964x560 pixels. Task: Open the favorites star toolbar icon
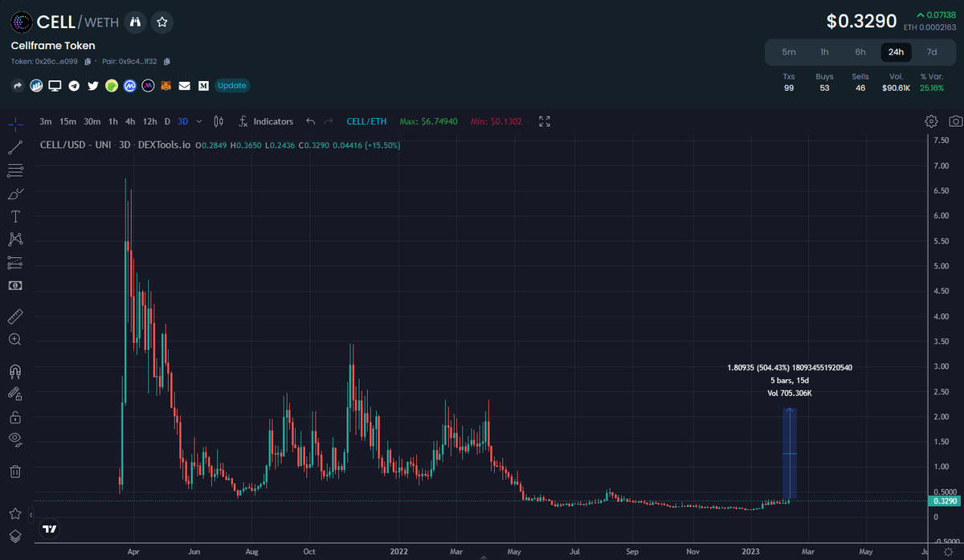coord(15,513)
